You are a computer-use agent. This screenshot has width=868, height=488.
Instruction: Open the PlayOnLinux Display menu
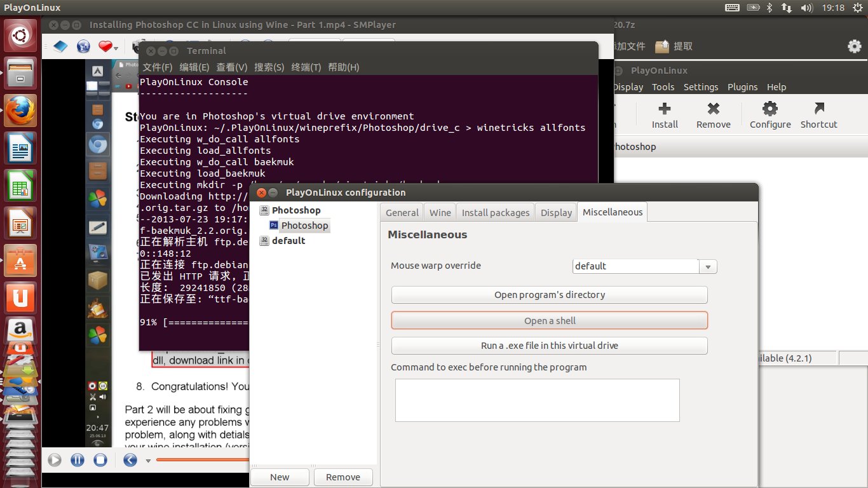[629, 87]
